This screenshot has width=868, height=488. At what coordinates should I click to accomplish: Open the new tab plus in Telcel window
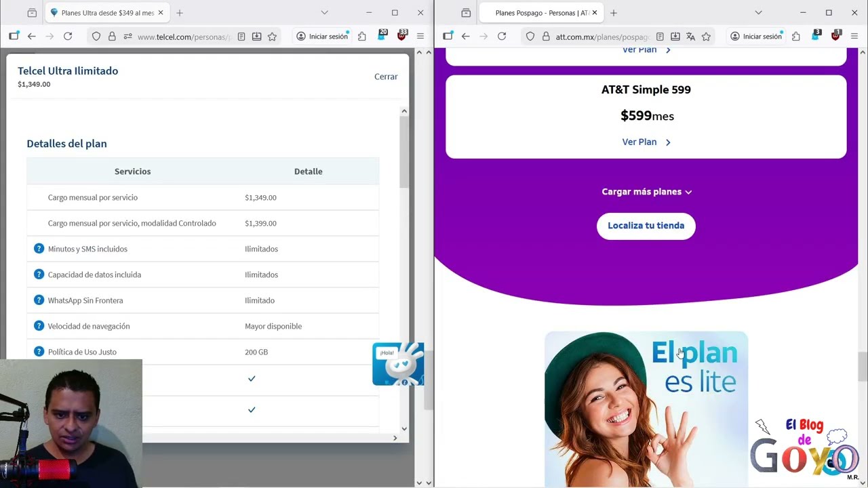coord(180,13)
